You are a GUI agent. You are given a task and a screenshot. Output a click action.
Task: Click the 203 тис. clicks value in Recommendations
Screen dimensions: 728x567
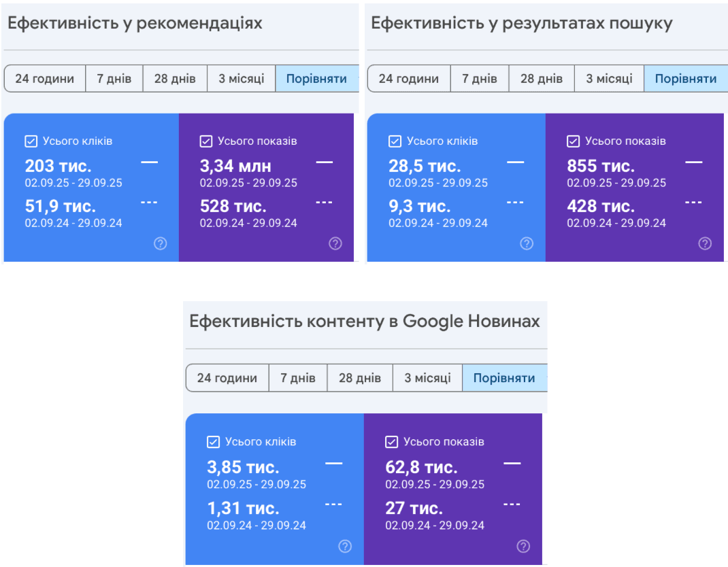tap(59, 166)
